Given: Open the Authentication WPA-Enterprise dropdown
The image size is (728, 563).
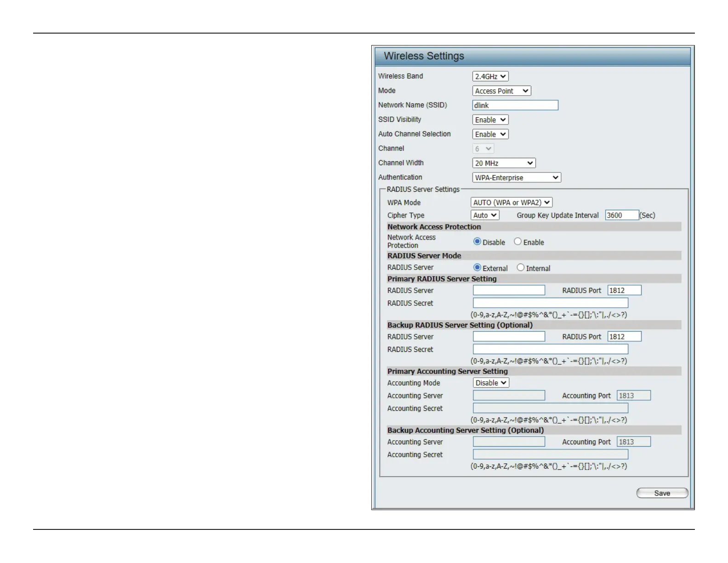Looking at the screenshot, I should pos(516,178).
